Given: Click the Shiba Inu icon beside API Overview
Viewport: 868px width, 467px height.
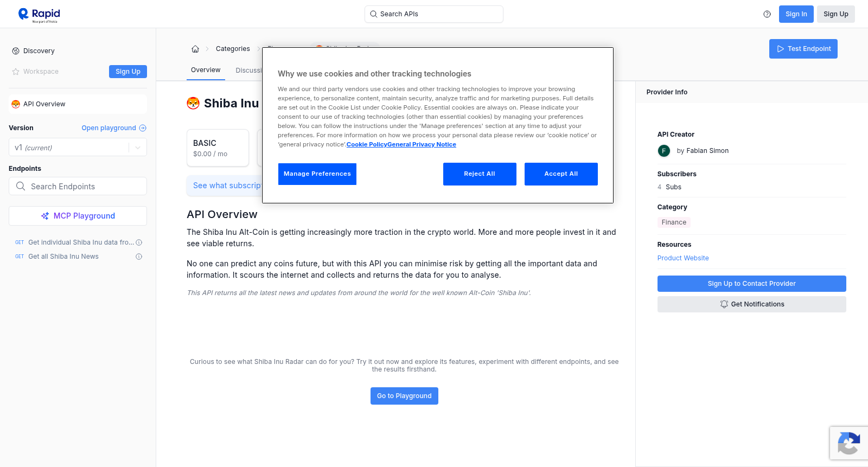Looking at the screenshot, I should pyautogui.click(x=16, y=104).
